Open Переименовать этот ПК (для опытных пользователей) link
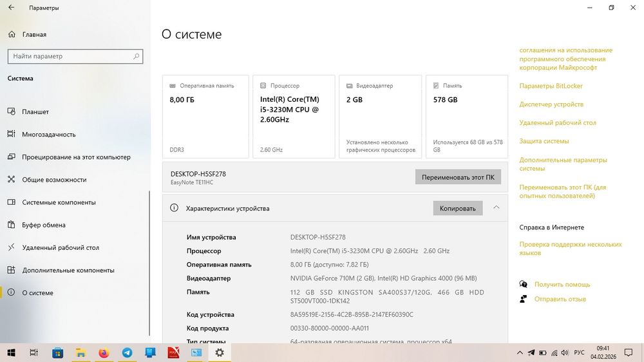This screenshot has width=644, height=362. tap(562, 191)
